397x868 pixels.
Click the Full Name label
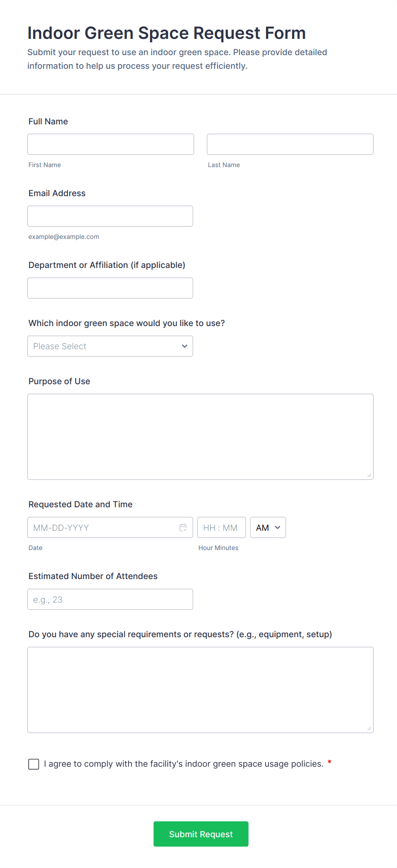(48, 121)
